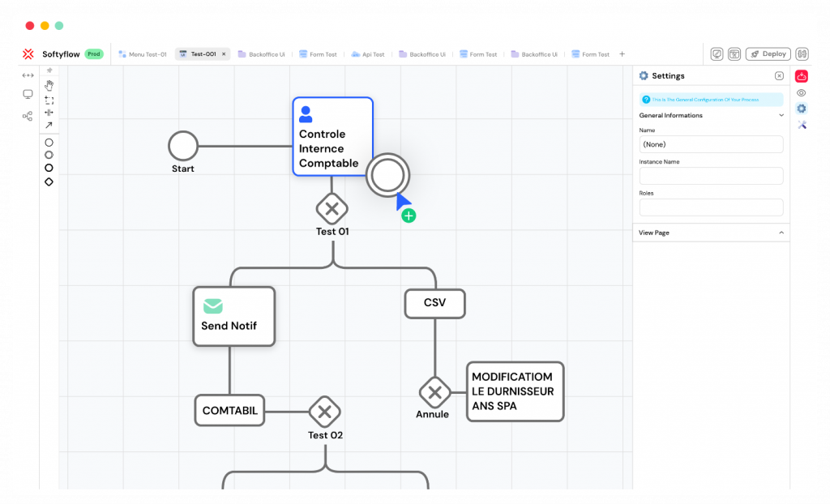Open the blue gear settings rail icon
Screen dimensions: 830x504
point(802,109)
